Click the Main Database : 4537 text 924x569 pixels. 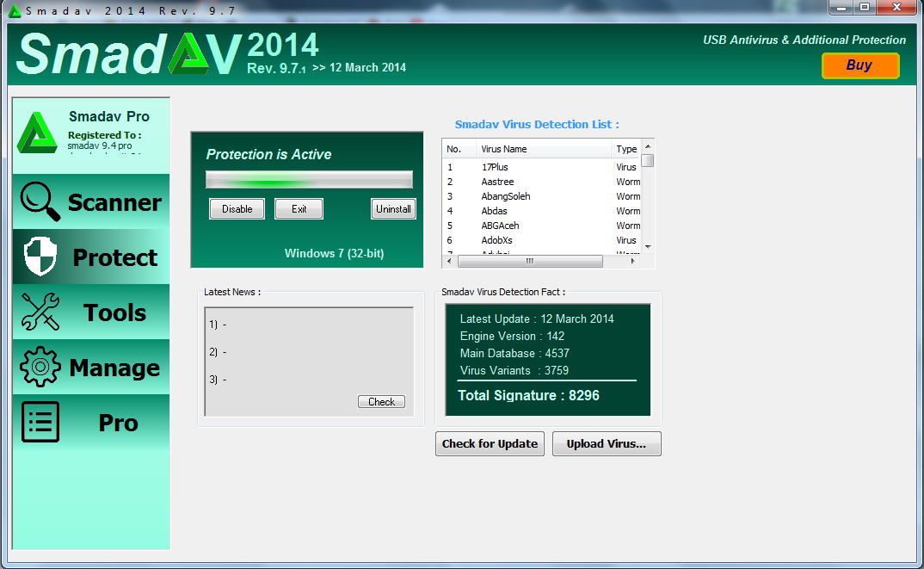pos(514,353)
